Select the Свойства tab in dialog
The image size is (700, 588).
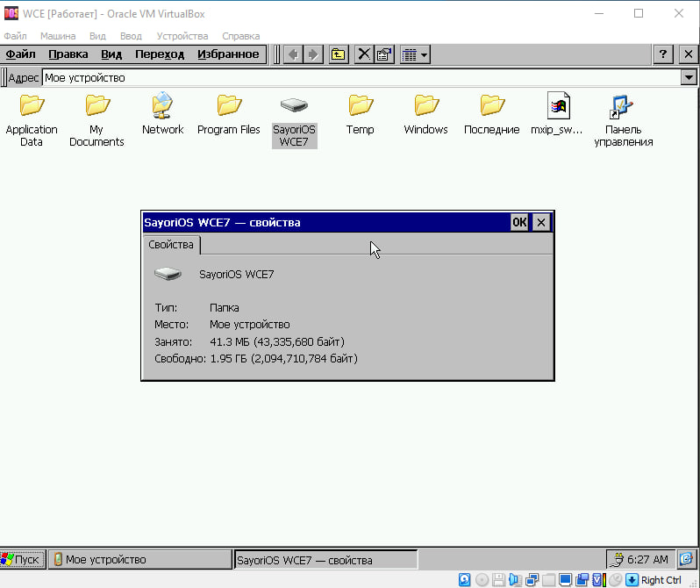[x=171, y=245]
